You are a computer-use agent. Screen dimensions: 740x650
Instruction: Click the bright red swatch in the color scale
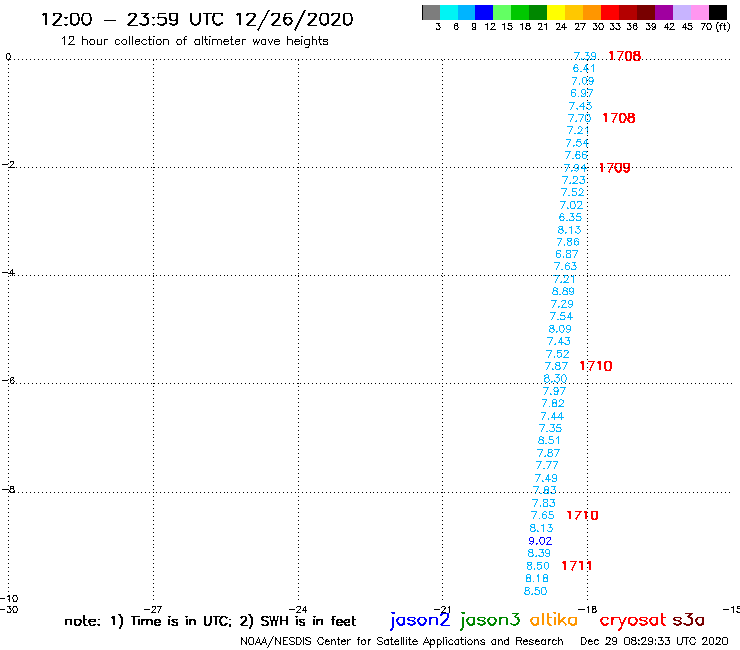click(x=610, y=12)
